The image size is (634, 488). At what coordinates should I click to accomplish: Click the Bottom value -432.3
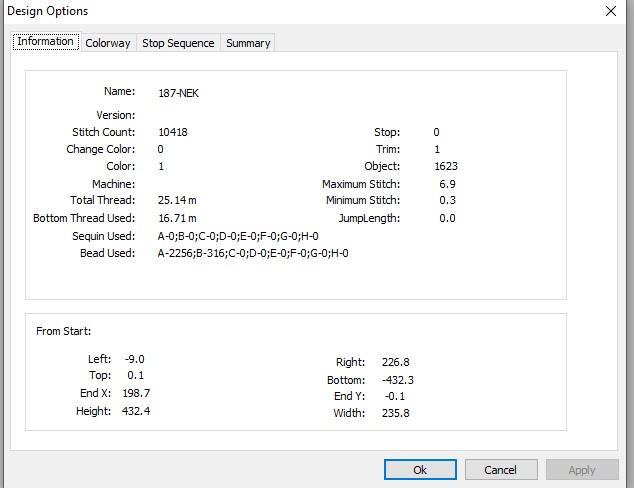click(398, 380)
